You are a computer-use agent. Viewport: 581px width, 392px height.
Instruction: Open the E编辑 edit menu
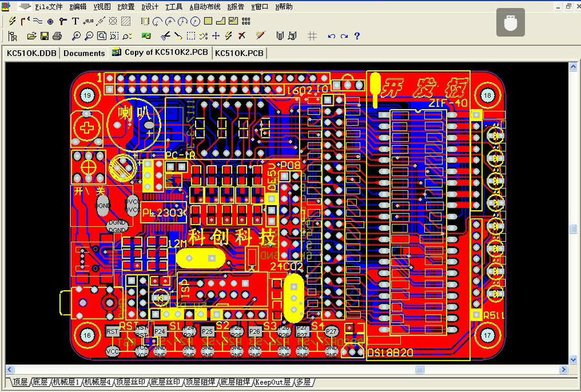point(78,6)
